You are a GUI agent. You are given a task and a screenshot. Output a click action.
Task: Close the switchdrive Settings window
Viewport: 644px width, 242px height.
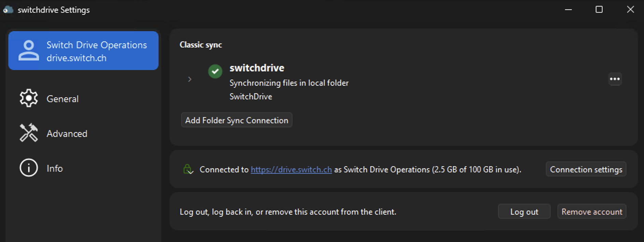630,10
